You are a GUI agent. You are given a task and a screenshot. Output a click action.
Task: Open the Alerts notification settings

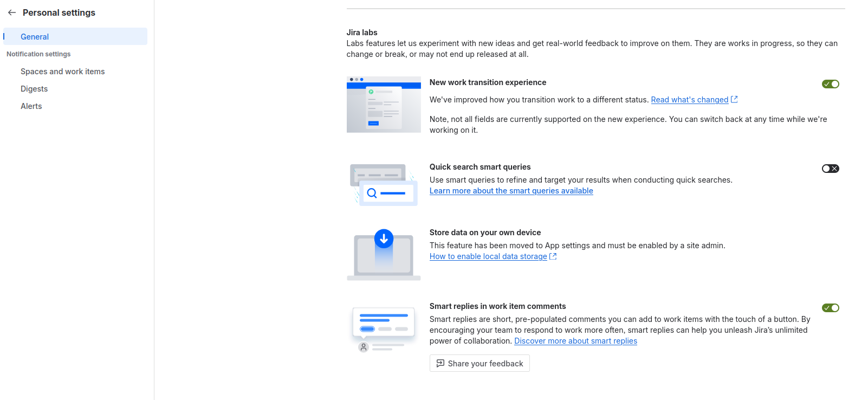click(x=31, y=106)
